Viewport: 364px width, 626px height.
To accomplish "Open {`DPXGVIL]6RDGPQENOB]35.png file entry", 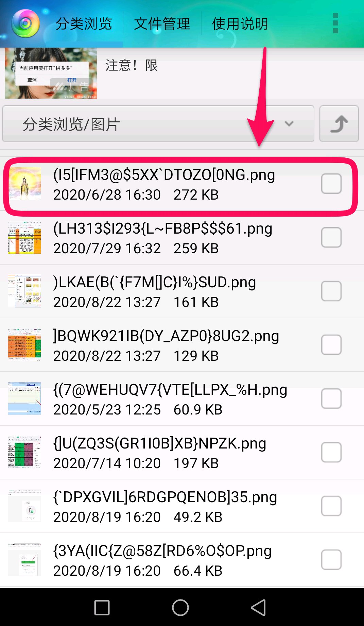I will pyautogui.click(x=182, y=506).
